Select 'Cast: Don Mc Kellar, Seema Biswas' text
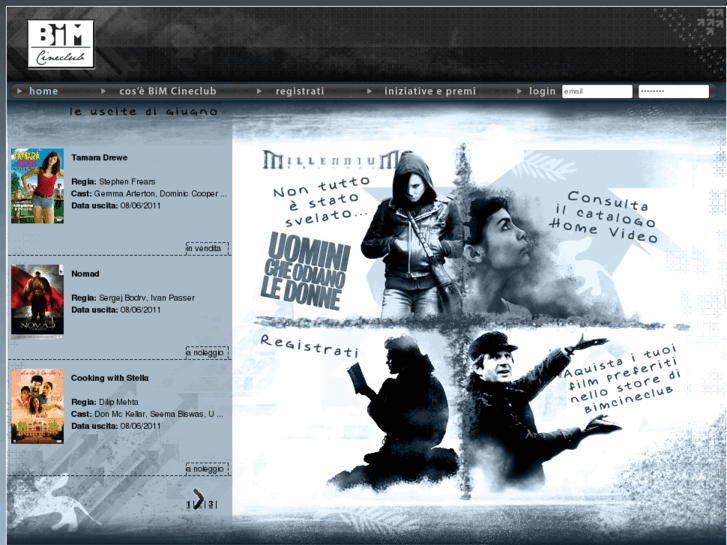 coord(147,414)
